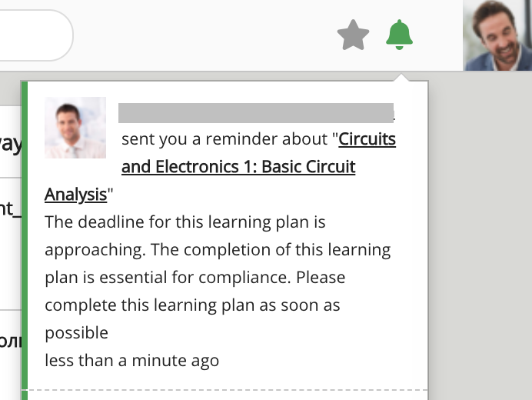Screen dimensions: 532x400
Task: Click the grayed-out sender name bar
Action: [256, 112]
